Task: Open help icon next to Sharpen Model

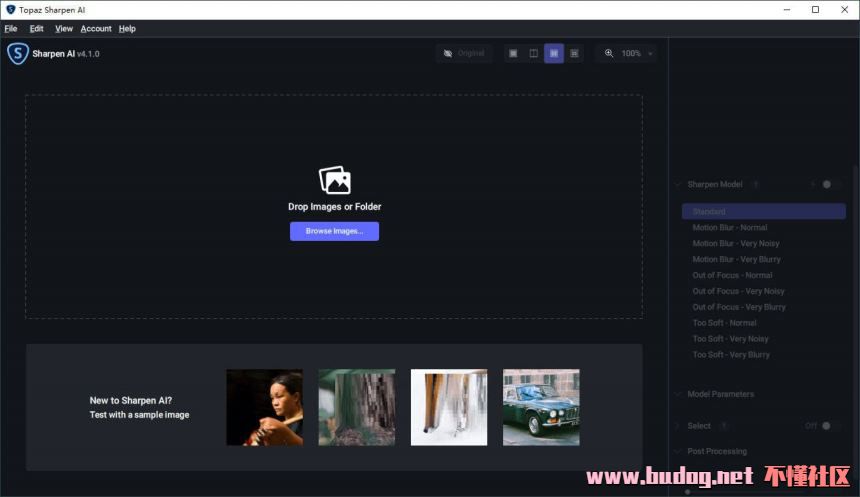Action: (x=756, y=184)
